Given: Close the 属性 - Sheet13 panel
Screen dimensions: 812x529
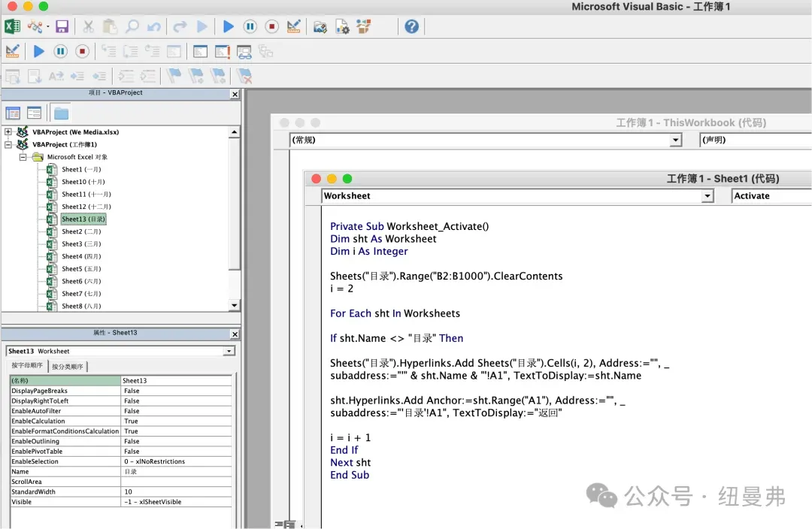Looking at the screenshot, I should coord(235,334).
